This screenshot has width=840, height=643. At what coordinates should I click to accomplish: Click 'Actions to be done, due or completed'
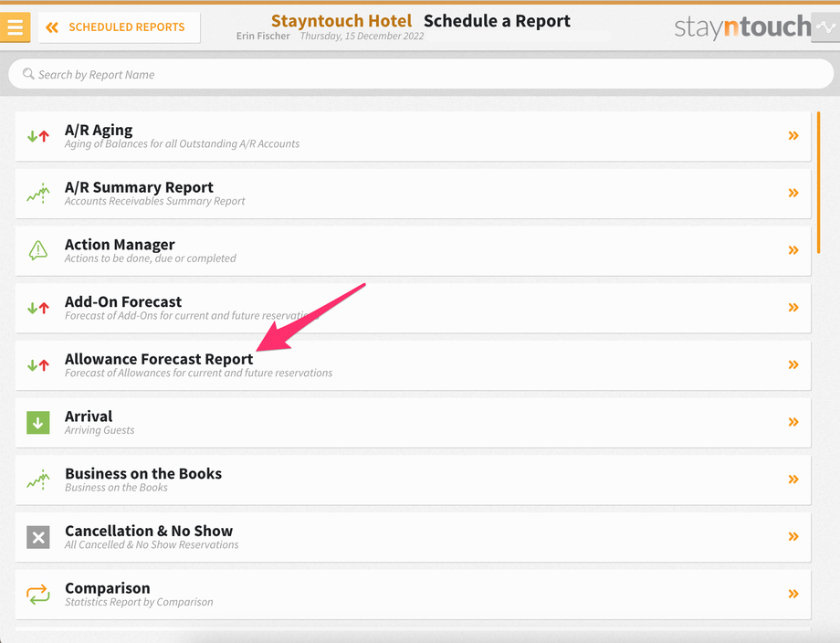[151, 258]
